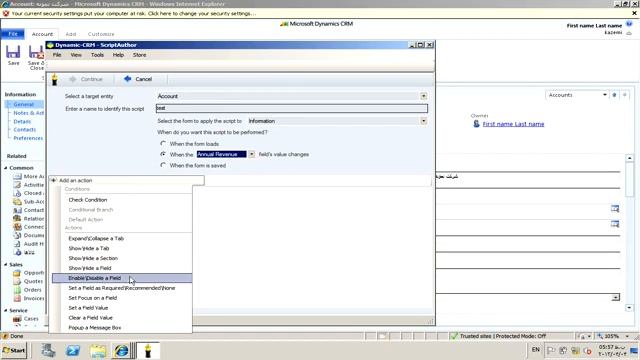
Task: Click the Add tab in CRM ribbon
Action: tap(71, 34)
